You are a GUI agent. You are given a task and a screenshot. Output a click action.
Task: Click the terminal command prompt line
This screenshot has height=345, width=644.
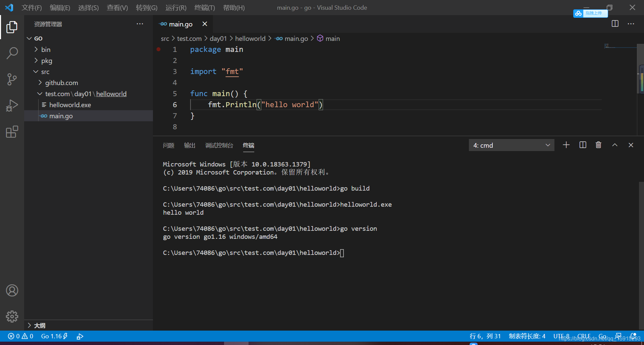point(254,253)
